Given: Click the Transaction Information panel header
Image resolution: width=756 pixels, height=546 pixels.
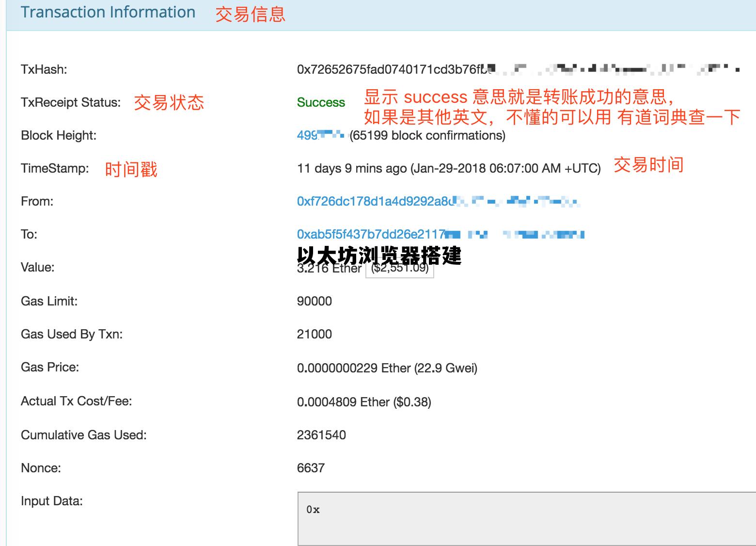Looking at the screenshot, I should [108, 12].
